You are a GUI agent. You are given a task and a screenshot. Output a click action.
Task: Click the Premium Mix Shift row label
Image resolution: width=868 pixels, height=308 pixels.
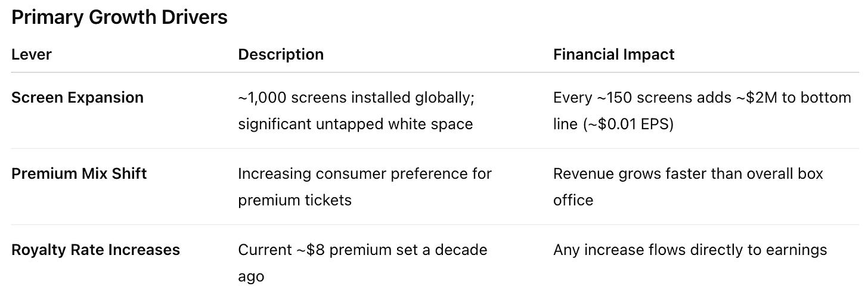pyautogui.click(x=79, y=174)
